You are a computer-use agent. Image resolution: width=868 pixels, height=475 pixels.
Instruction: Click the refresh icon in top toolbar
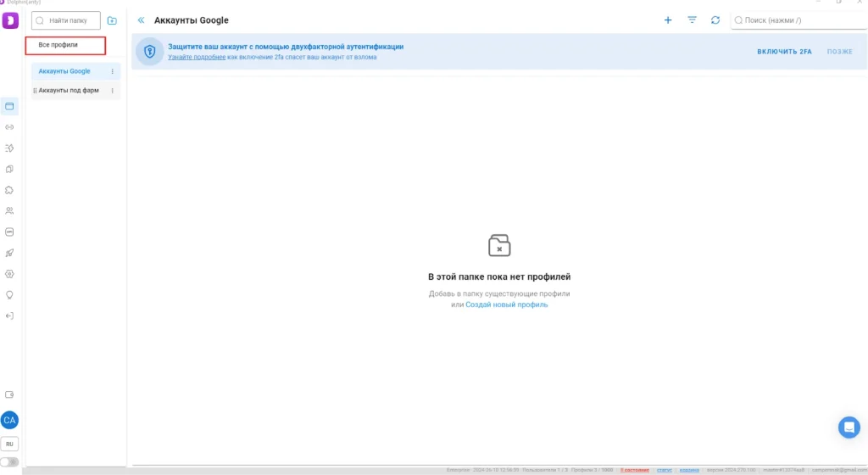click(x=715, y=20)
